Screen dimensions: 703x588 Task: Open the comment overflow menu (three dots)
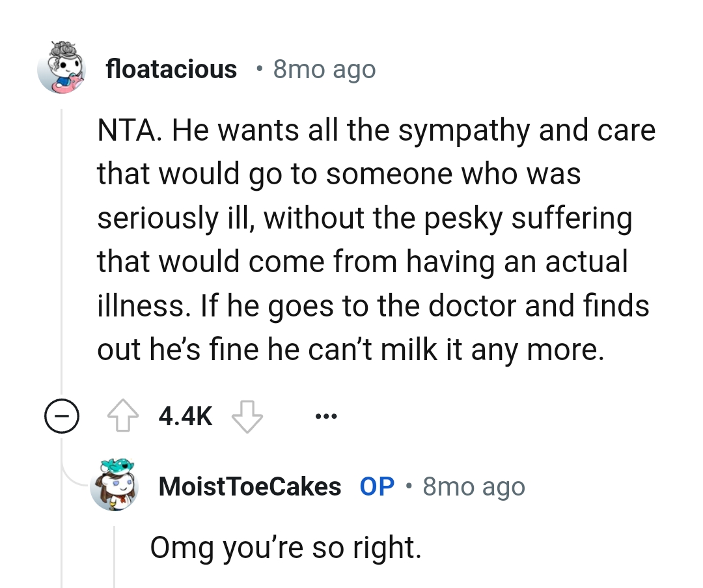326,416
